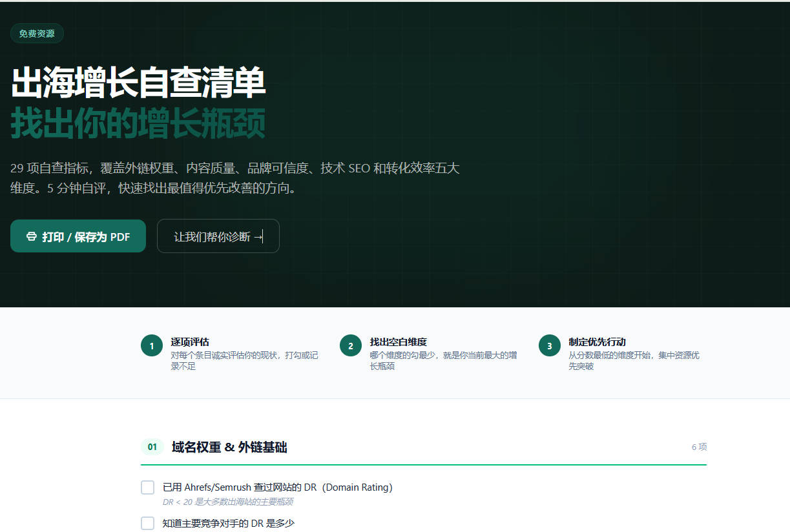Viewport: 790px width, 532px height.
Task: Click the 域名权重 & 外链基础 section heading
Action: (229, 447)
